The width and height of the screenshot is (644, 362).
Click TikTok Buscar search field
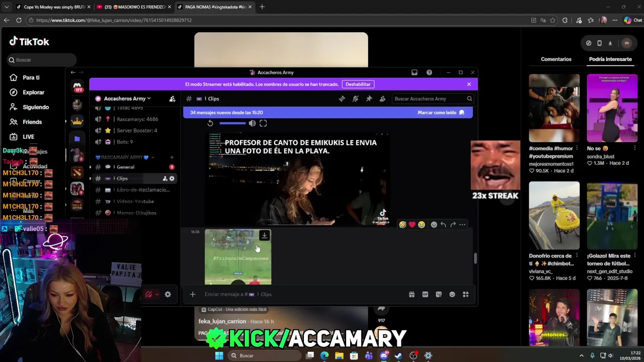point(42,60)
